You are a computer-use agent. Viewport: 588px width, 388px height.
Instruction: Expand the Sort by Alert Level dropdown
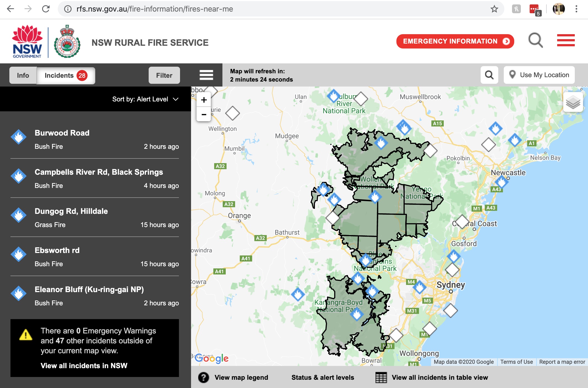point(145,99)
